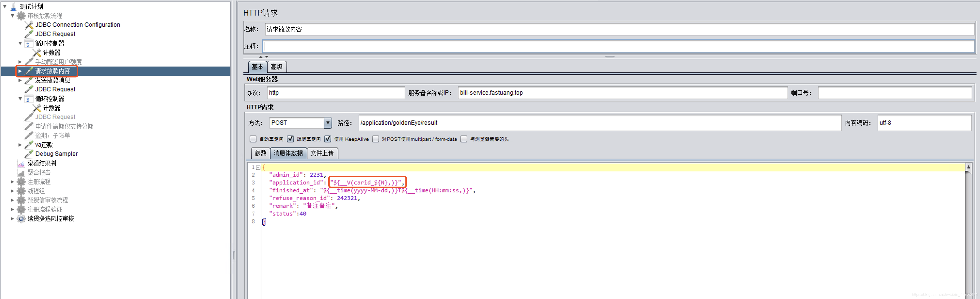Image resolution: width=980 pixels, height=299 pixels.
Task: Click icon of 循环控制器 below 发送放款消息
Action: tap(29, 99)
